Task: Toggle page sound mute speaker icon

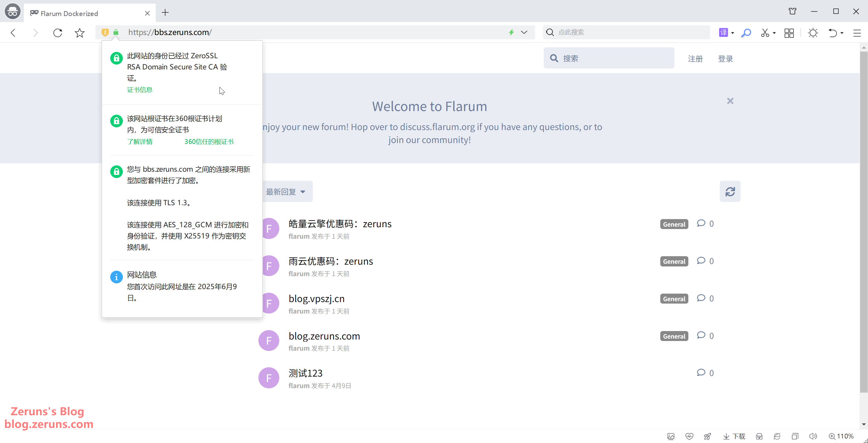Action: click(x=813, y=437)
